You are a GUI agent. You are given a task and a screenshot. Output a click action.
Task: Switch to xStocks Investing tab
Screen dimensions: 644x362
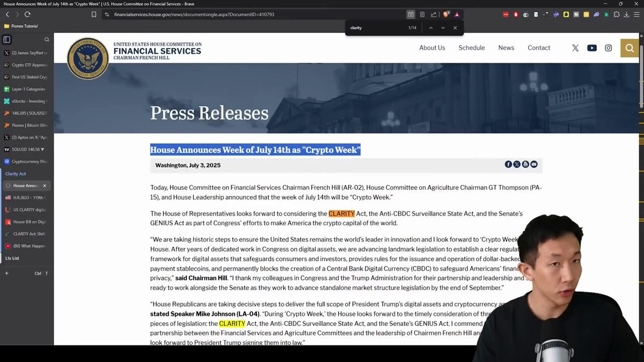[x=26, y=101]
